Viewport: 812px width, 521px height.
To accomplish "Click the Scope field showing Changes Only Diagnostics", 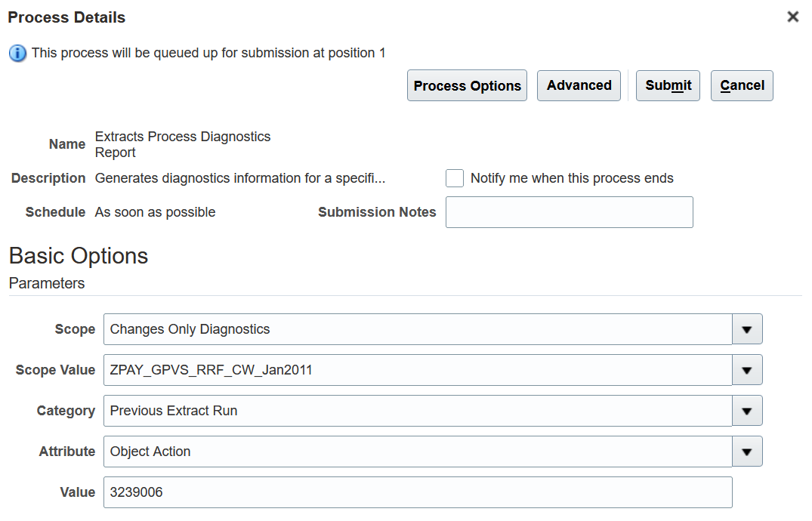I will [417, 329].
